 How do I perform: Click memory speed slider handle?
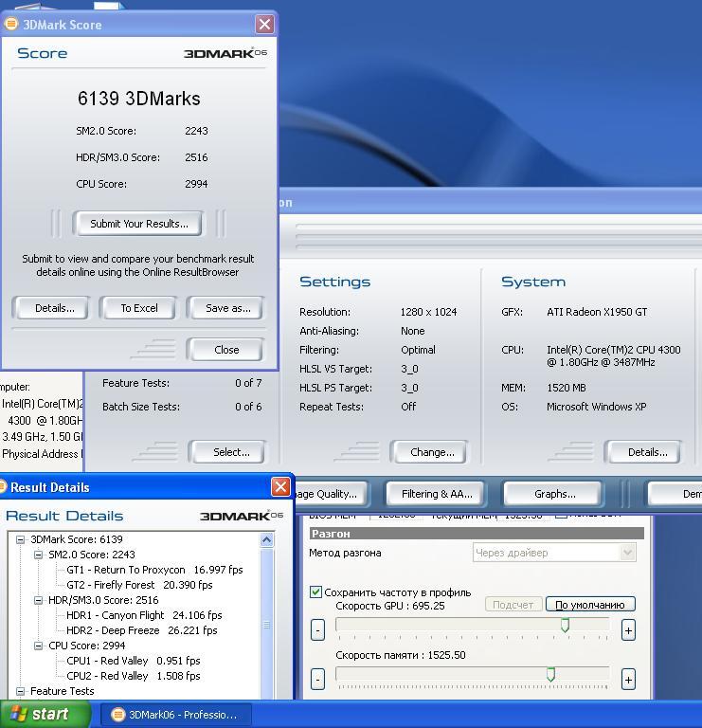tap(550, 674)
